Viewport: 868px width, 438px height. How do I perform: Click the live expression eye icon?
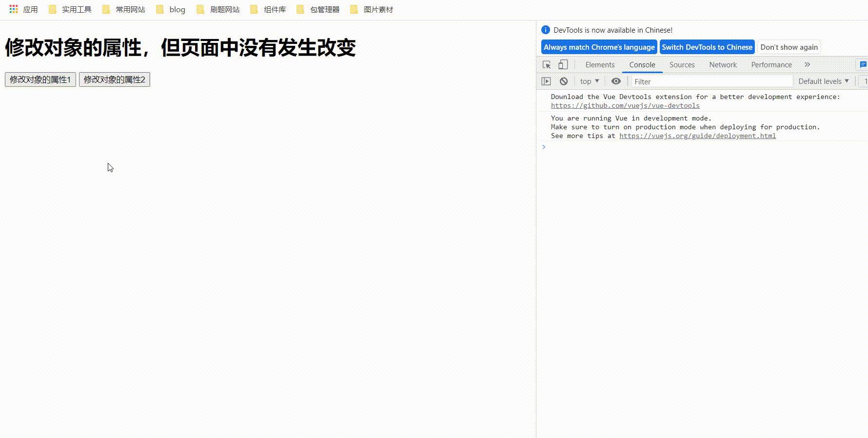616,81
